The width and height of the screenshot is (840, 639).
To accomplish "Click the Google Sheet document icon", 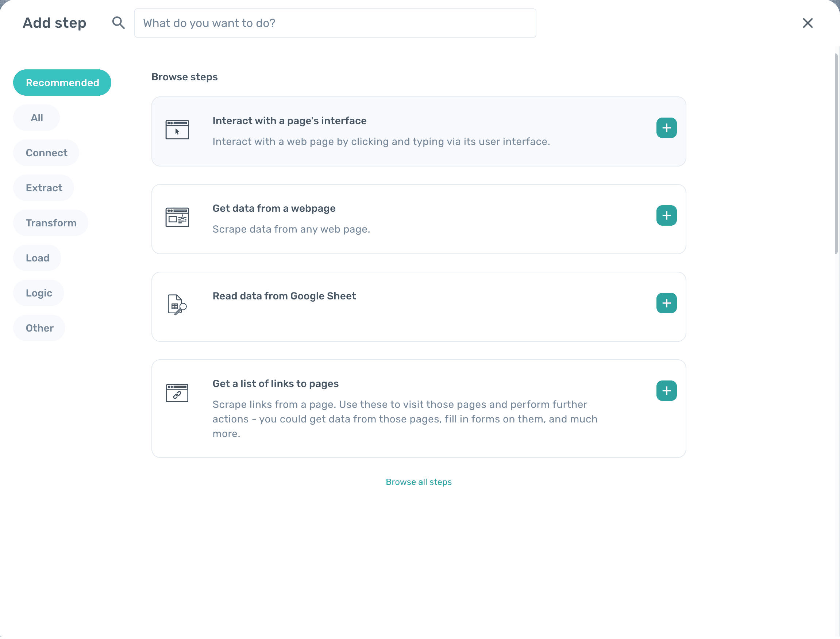I will click(x=177, y=304).
